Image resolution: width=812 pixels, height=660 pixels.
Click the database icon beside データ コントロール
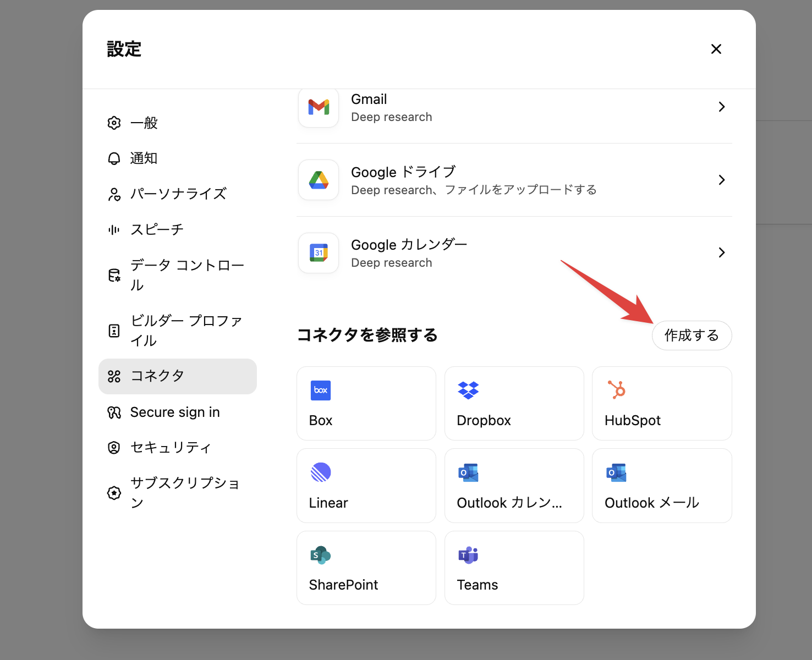pos(114,275)
